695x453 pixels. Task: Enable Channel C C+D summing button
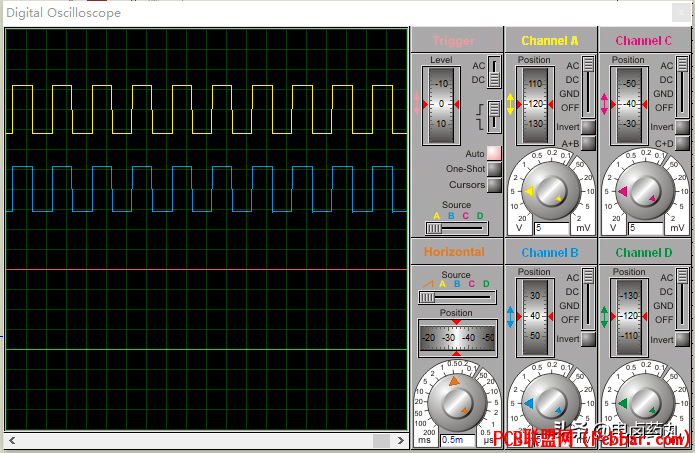click(682, 143)
